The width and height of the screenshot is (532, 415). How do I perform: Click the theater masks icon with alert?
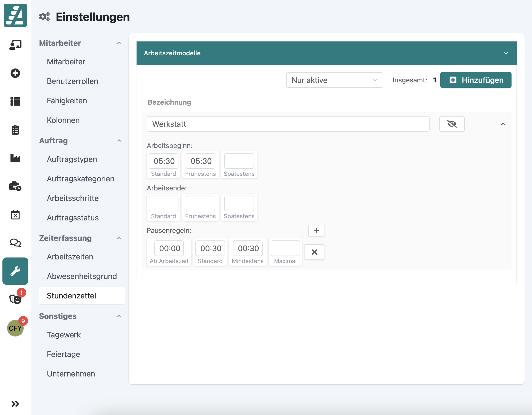pos(15,299)
